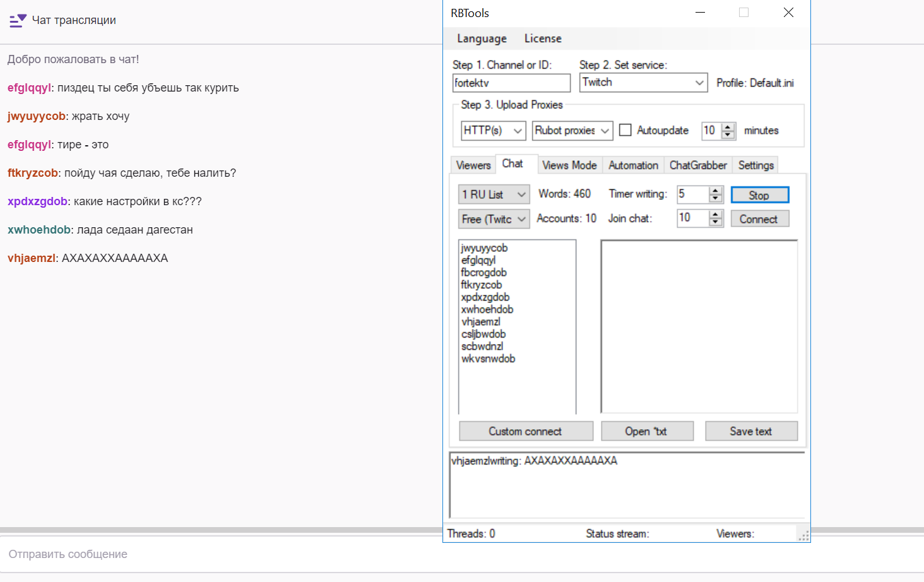The height and width of the screenshot is (582, 924).
Task: Click the chat collapse icon beside Чат трансляции
Action: tap(18, 21)
